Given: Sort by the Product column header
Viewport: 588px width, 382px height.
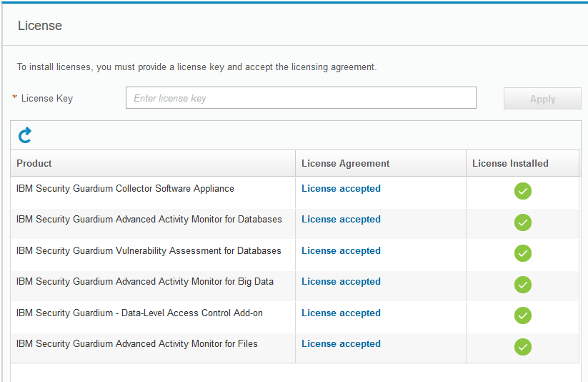Looking at the screenshot, I should click(34, 163).
